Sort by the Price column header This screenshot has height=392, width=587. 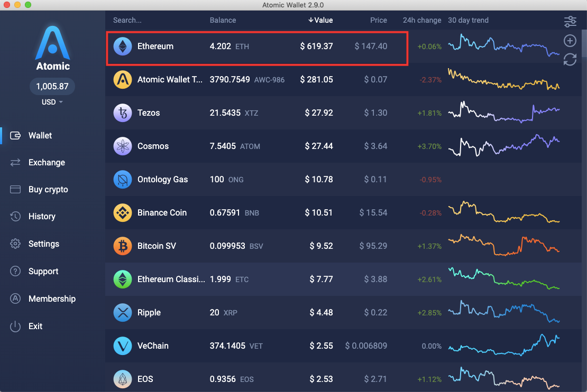pyautogui.click(x=379, y=20)
